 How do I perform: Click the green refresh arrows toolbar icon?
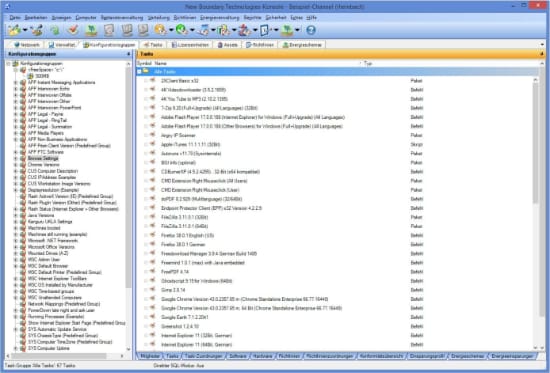pyautogui.click(x=55, y=31)
